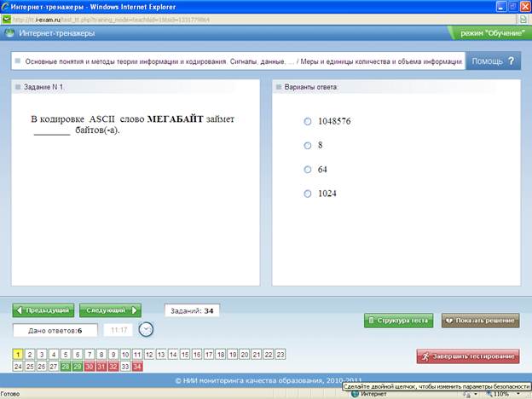This screenshot has width=532, height=399.
Task: Select question box 19
Action: click(233, 355)
